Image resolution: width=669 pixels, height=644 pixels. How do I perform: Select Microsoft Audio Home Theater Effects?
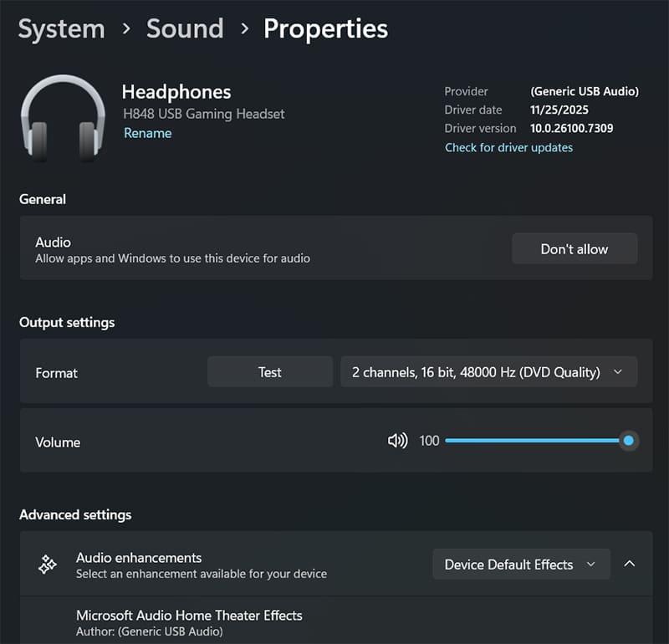(x=189, y=615)
